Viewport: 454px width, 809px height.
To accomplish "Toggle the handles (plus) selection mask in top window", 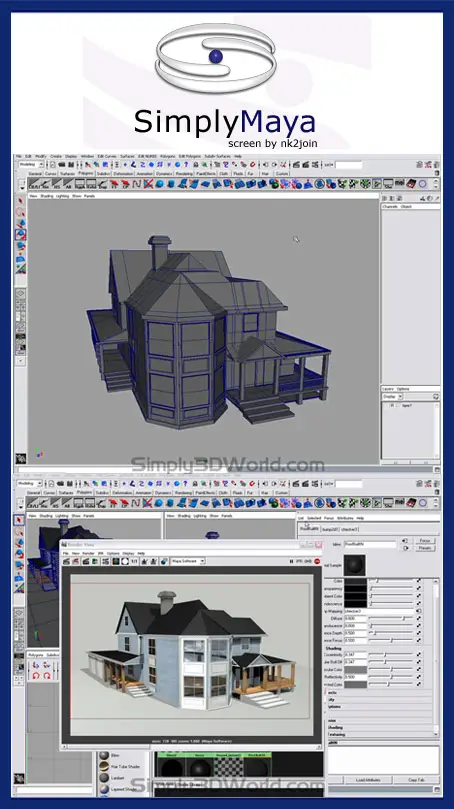I will 125,165.
